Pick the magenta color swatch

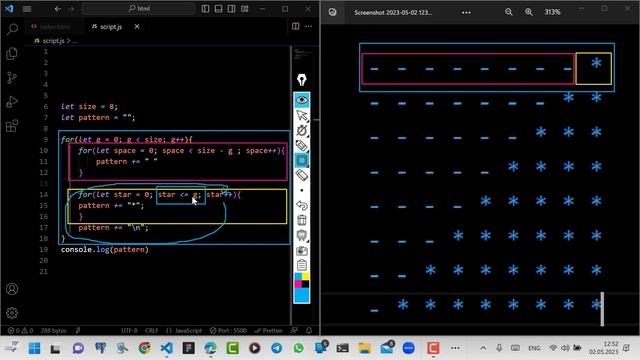pos(298,284)
